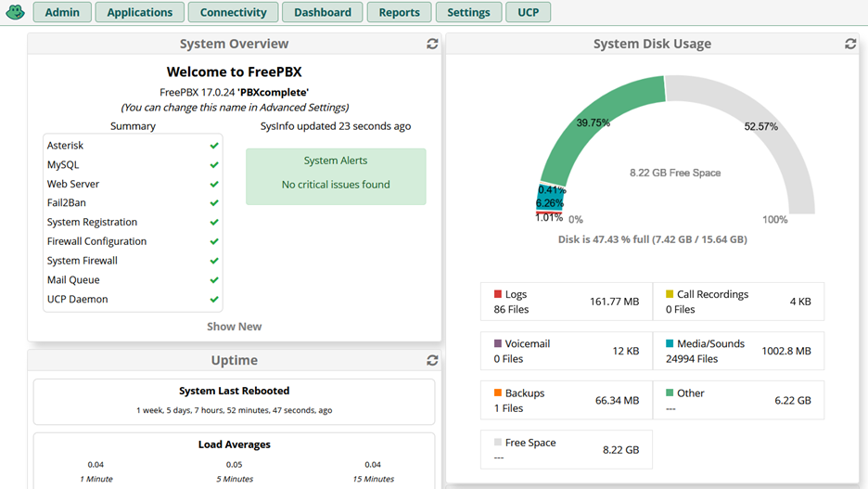Click the green Other legend swatch
868x489 pixels.
670,392
